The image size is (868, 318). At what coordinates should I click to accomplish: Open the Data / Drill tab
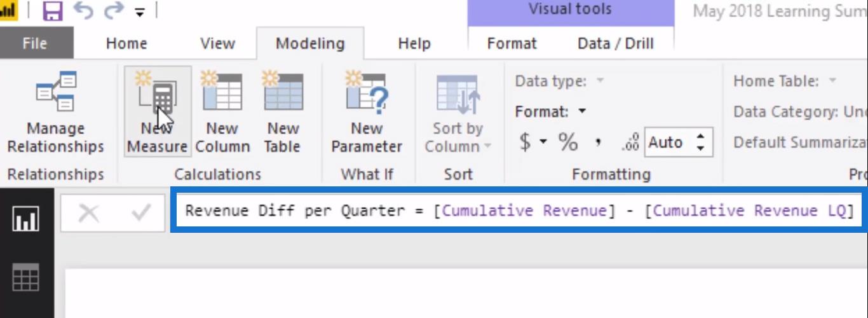click(616, 43)
